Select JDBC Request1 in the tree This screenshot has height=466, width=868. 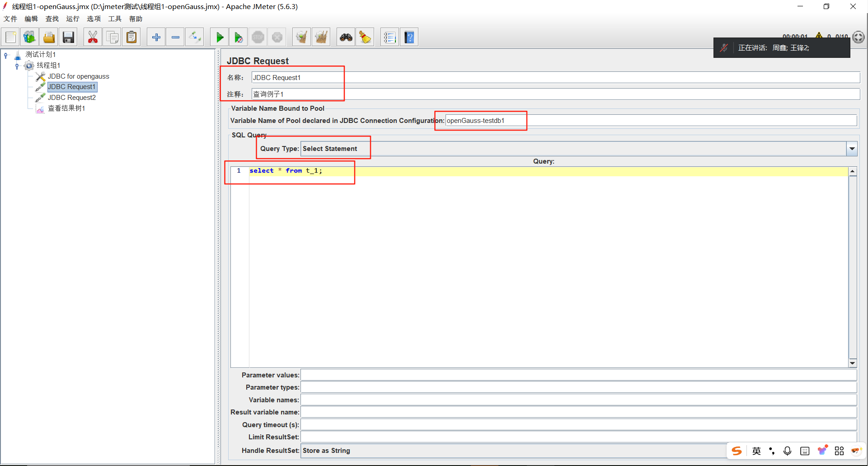click(72, 87)
